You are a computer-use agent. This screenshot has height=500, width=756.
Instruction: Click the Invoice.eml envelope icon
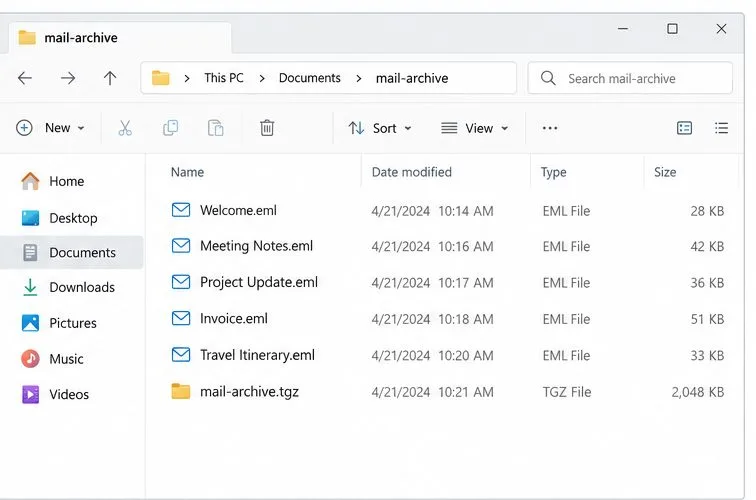tap(181, 318)
